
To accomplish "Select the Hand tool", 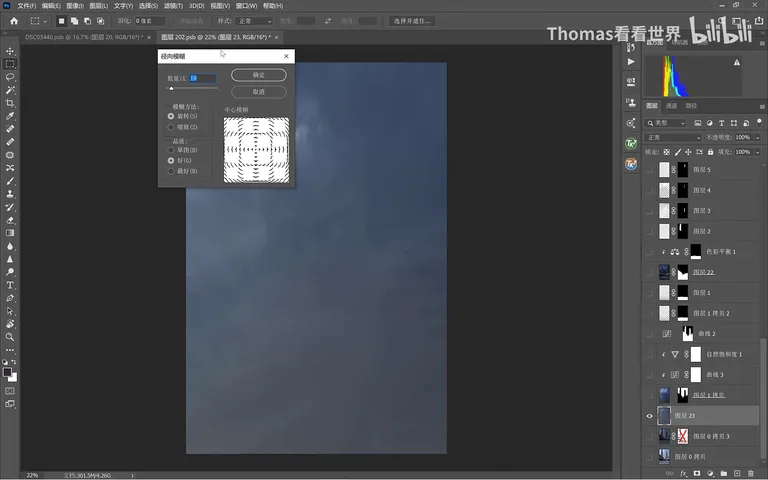I will pos(10,324).
